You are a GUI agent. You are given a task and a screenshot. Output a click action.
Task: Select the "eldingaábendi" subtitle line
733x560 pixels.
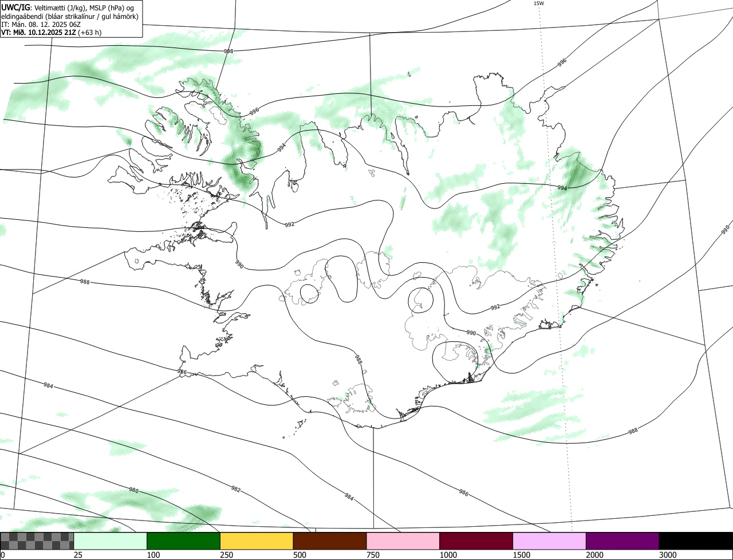(x=69, y=15)
